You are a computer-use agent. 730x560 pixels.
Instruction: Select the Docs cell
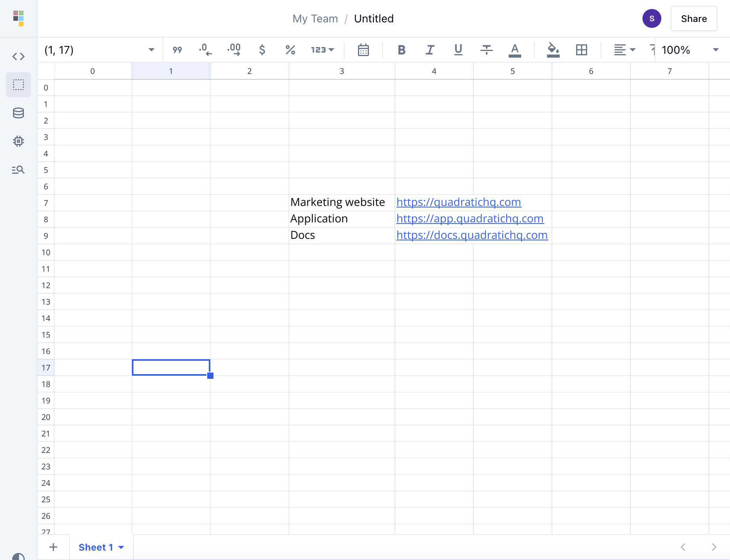point(342,236)
